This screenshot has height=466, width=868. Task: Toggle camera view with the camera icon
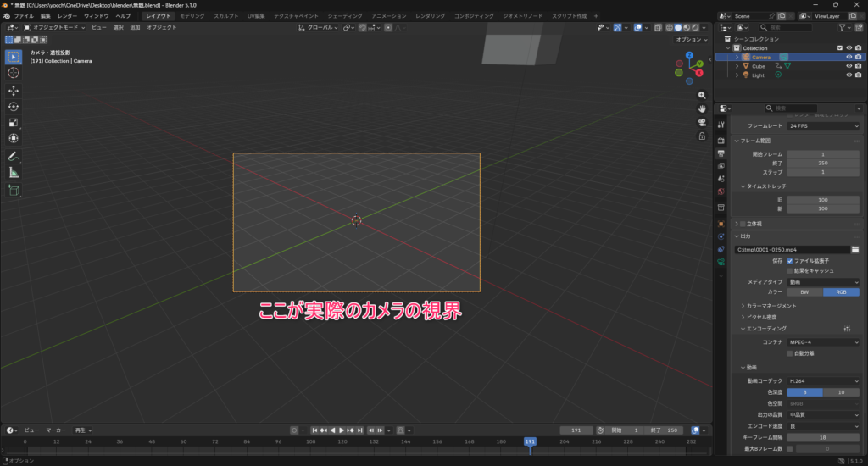702,122
